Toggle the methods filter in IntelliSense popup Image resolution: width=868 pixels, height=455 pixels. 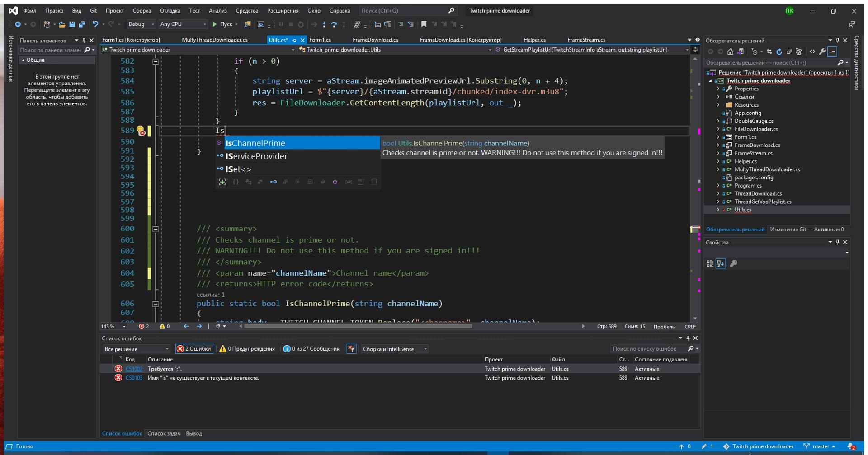[335, 182]
